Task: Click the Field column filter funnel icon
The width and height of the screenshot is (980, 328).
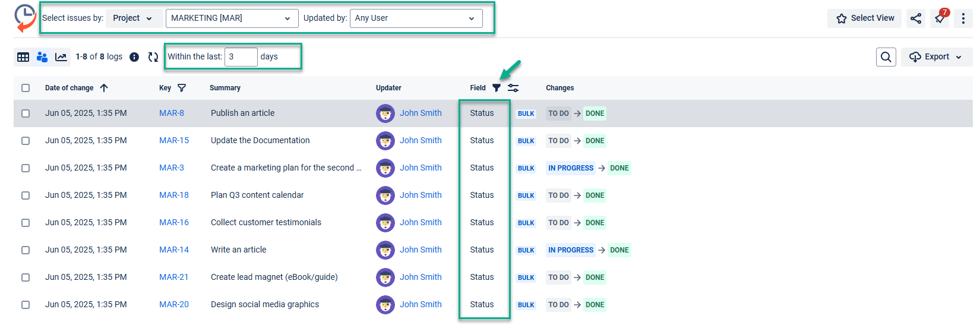Action: click(x=497, y=88)
